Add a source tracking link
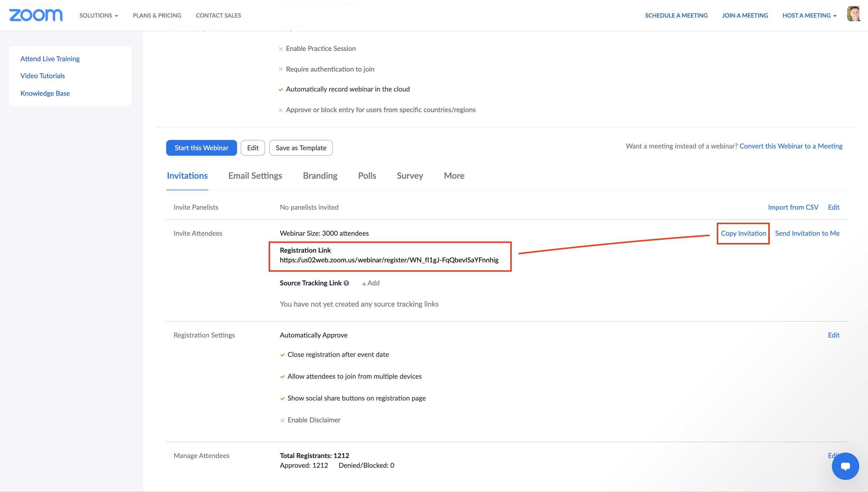Image resolution: width=868 pixels, height=492 pixels. (x=370, y=283)
